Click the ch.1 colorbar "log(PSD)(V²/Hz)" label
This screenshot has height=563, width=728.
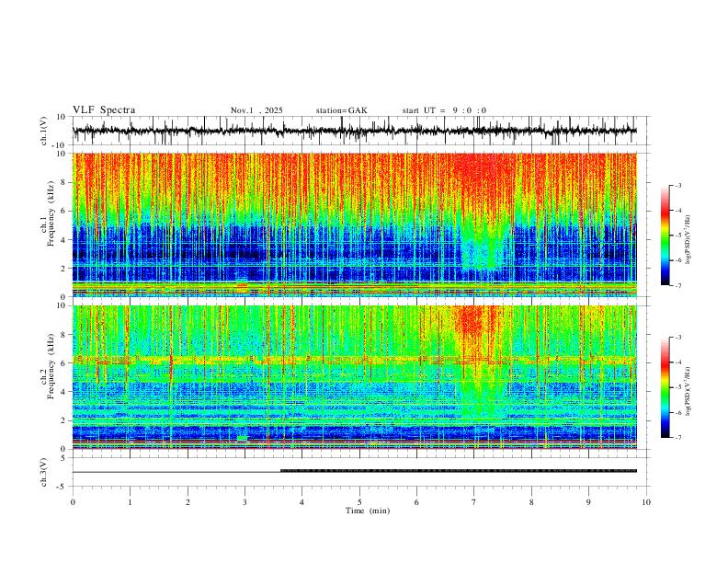(688, 239)
